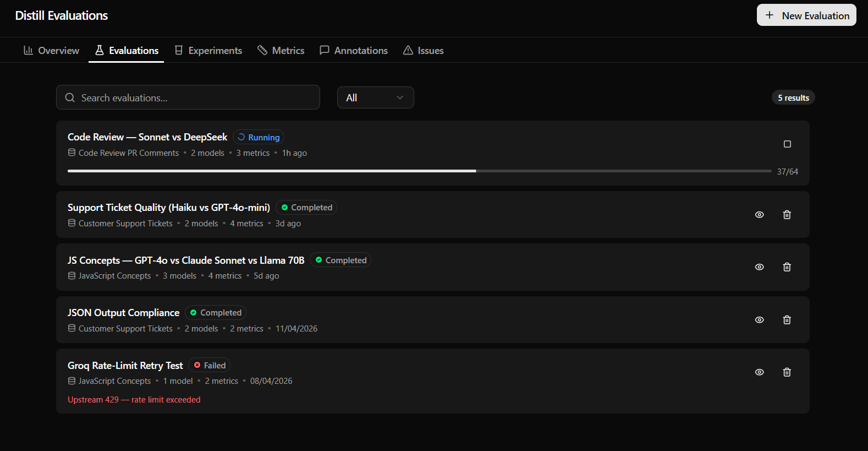Click the plus icon in New Evaluation
The image size is (868, 451).
pyautogui.click(x=769, y=15)
